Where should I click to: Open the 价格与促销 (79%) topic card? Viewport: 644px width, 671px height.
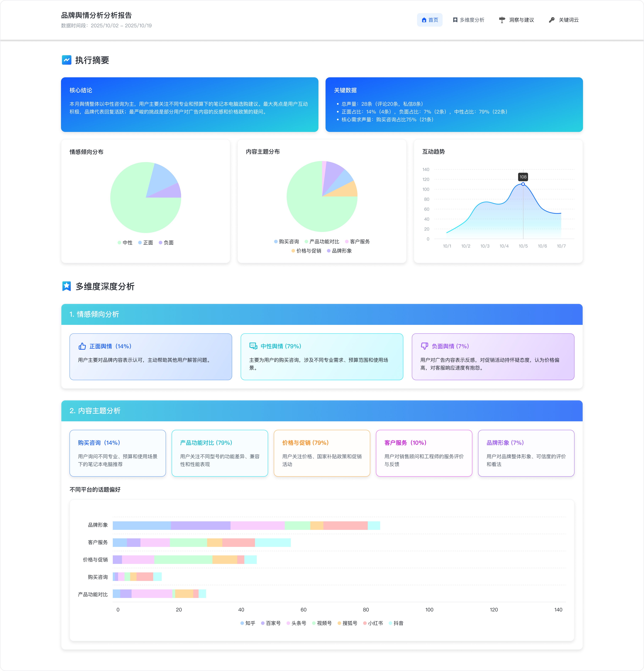(321, 453)
